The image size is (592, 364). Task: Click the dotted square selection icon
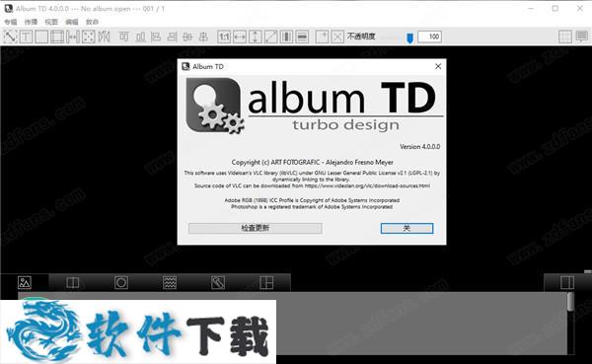pos(88,36)
